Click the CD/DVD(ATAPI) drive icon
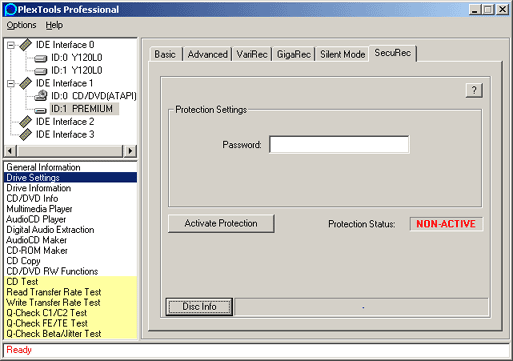The width and height of the screenshot is (513, 361). [x=41, y=96]
